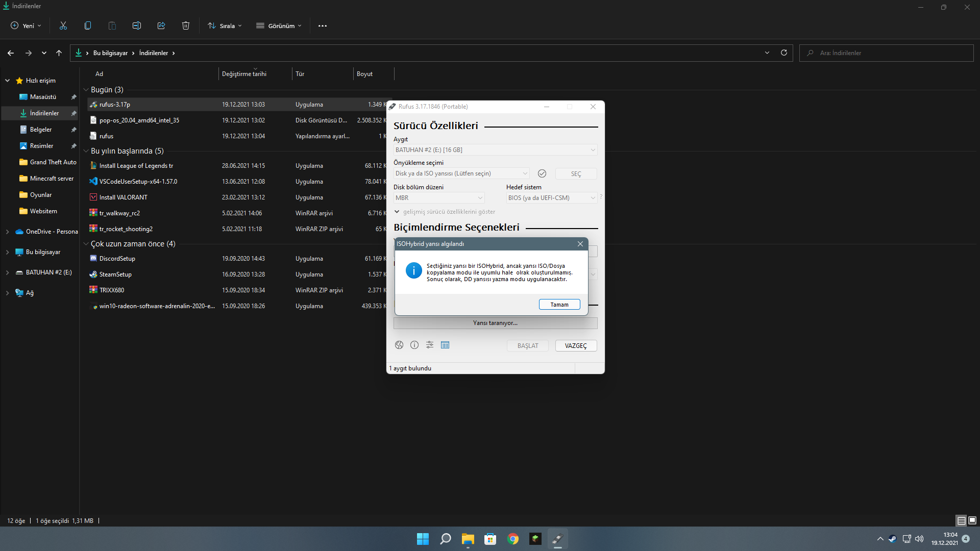Click the Delete trash icon in toolbar
Screen dimensions: 980x551
tap(186, 26)
